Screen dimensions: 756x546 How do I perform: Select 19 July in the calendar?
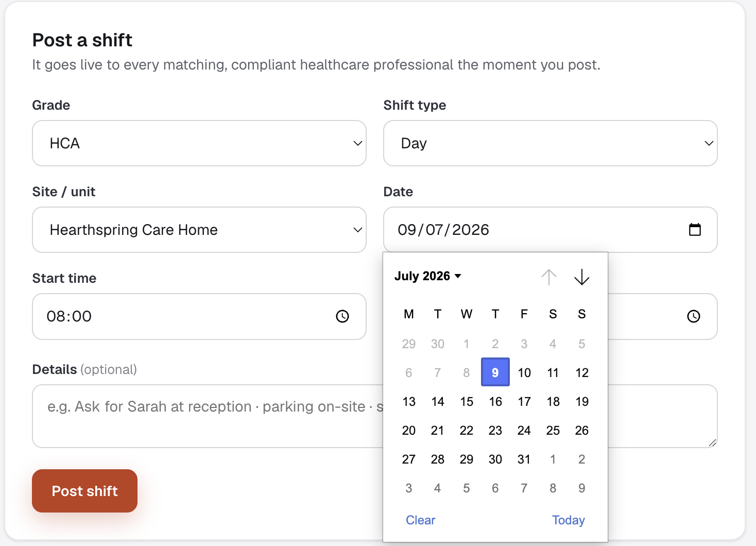582,401
